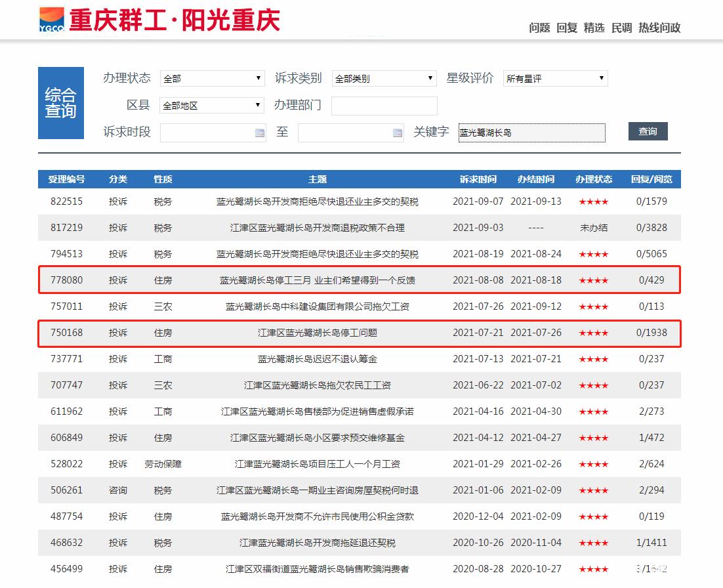Open calendar icon for start date field

click(x=260, y=133)
